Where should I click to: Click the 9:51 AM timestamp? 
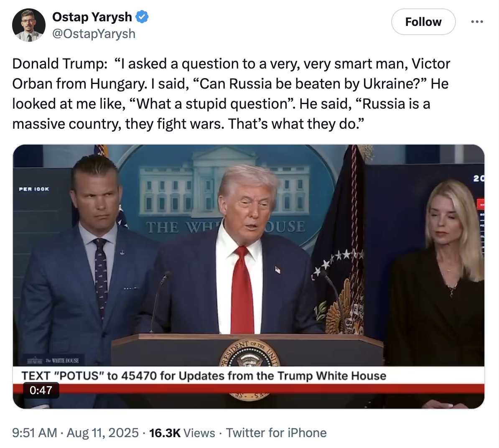(34, 433)
